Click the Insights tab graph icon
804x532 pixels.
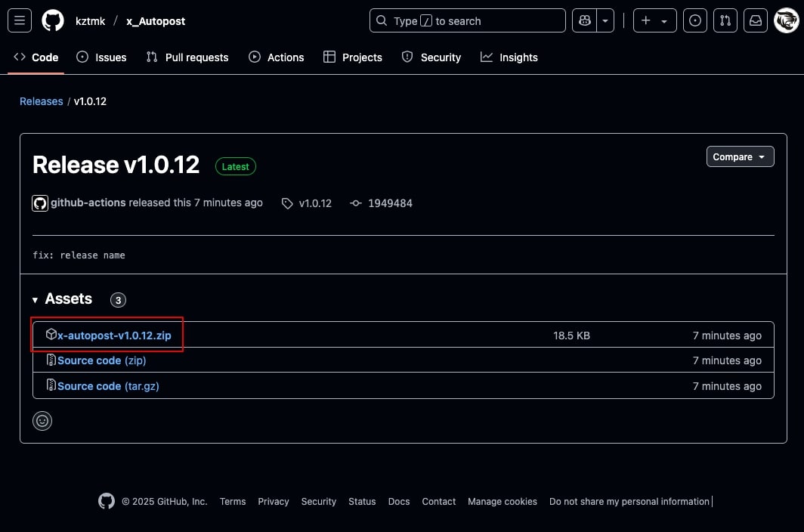coord(486,57)
